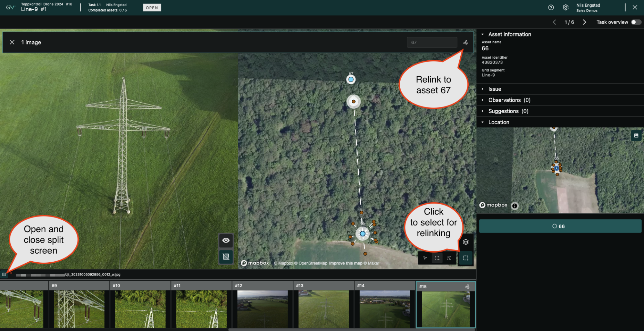Go to next asset arrow
Viewport: 644px width, 331px height.
point(585,22)
